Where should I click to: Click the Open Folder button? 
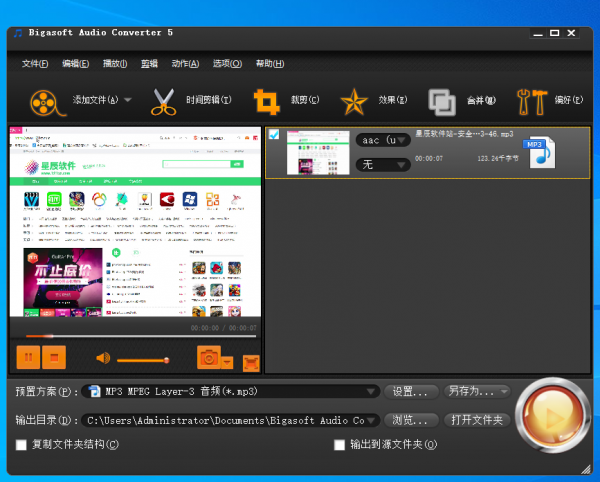[477, 420]
